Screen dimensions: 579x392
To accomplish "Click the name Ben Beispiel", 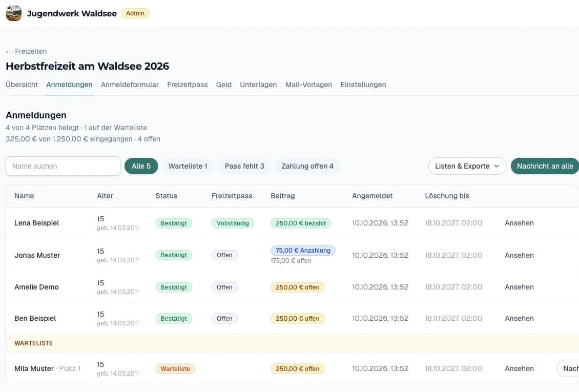I will click(35, 318).
